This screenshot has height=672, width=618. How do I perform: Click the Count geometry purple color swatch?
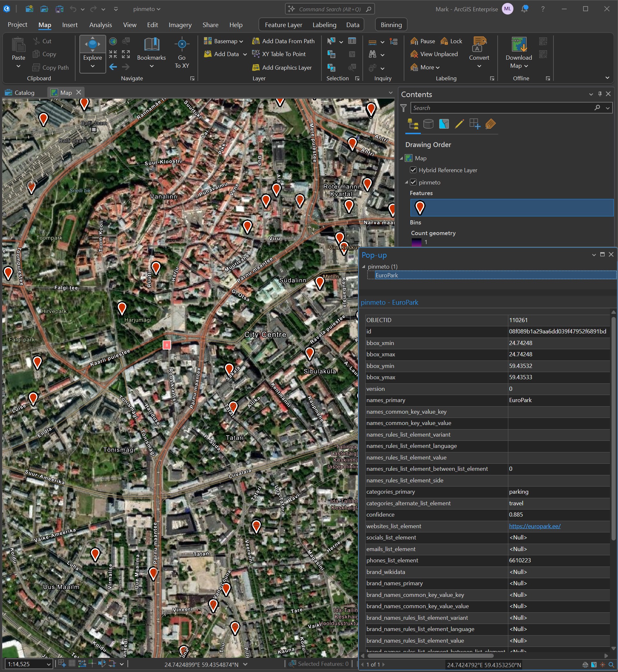(416, 242)
